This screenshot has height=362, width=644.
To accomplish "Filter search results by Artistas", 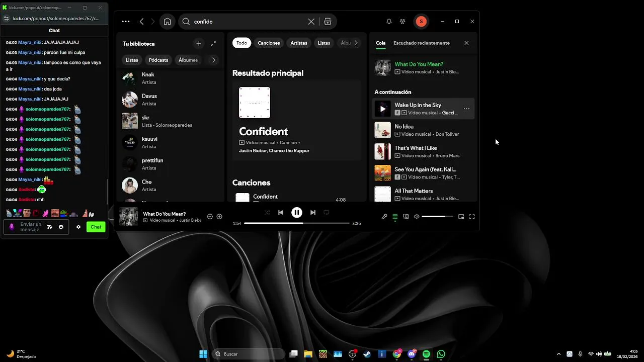I will coord(299,43).
